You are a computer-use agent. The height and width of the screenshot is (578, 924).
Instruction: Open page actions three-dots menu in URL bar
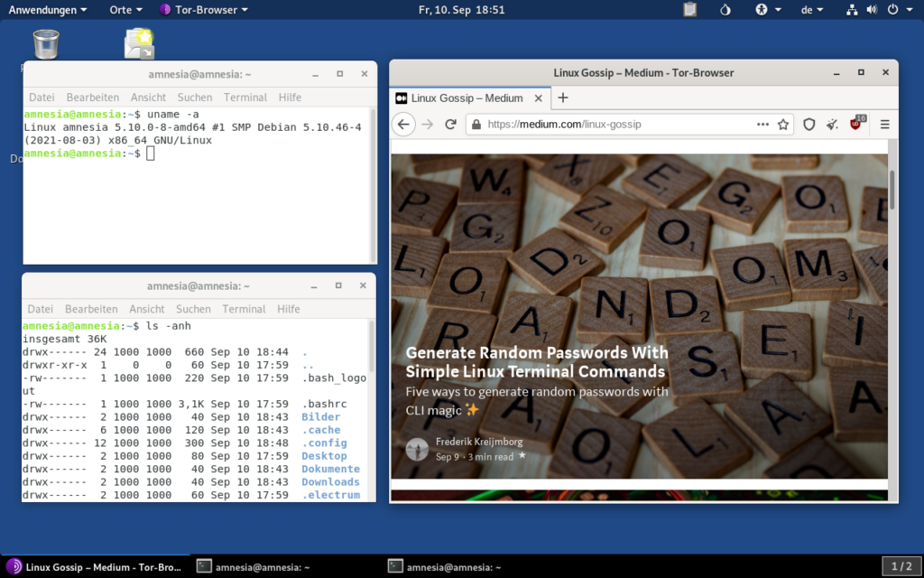click(762, 125)
